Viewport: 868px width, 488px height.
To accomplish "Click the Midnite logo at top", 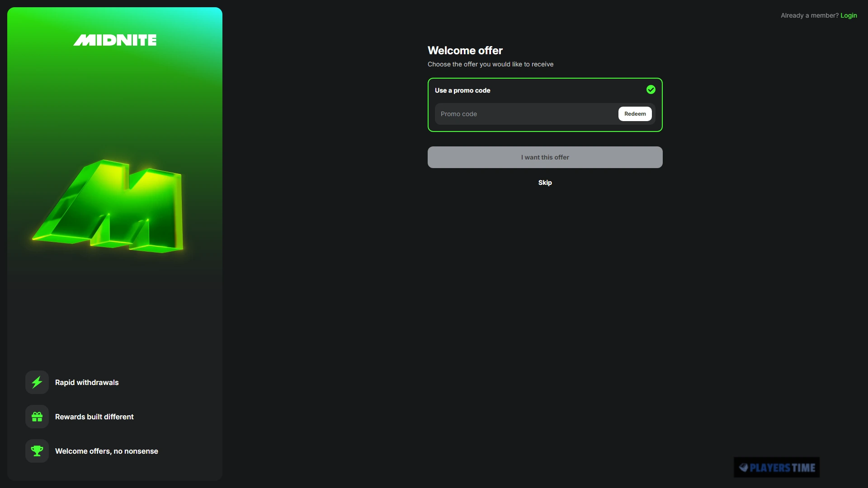I will [x=115, y=40].
